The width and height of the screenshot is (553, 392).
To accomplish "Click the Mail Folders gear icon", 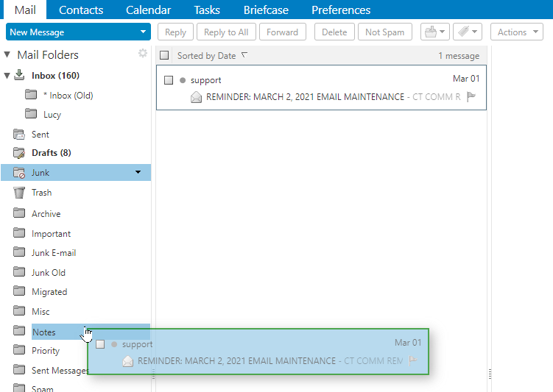I will pyautogui.click(x=143, y=54).
